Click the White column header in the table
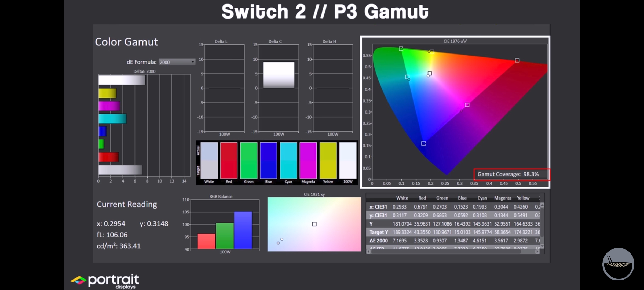Screen dimensions: 644x290 pos(402,198)
